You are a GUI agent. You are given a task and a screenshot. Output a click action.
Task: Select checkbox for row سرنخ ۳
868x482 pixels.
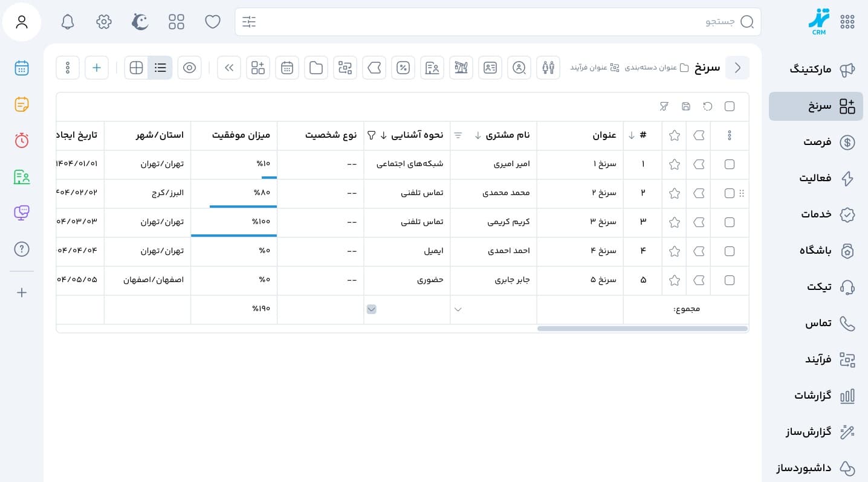coord(730,222)
